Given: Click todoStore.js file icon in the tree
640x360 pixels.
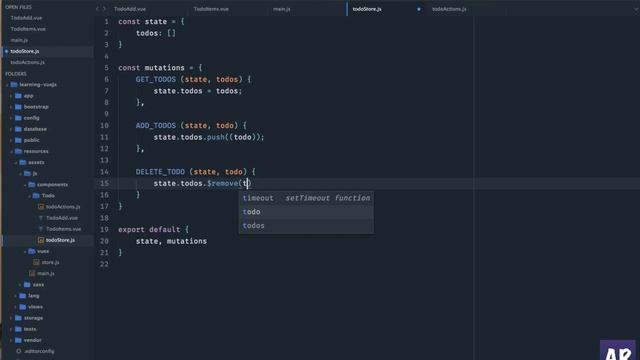Looking at the screenshot, I should click(x=41, y=240).
